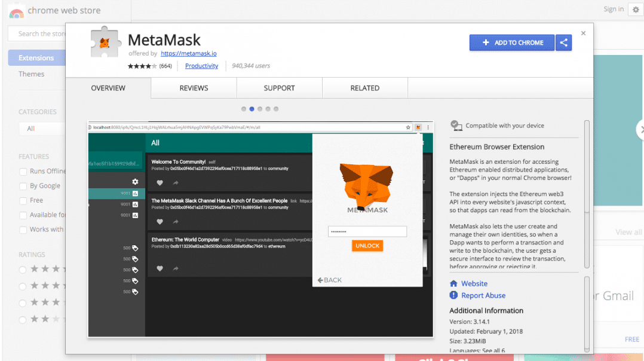Click the '940,344 users' text

tap(250, 66)
